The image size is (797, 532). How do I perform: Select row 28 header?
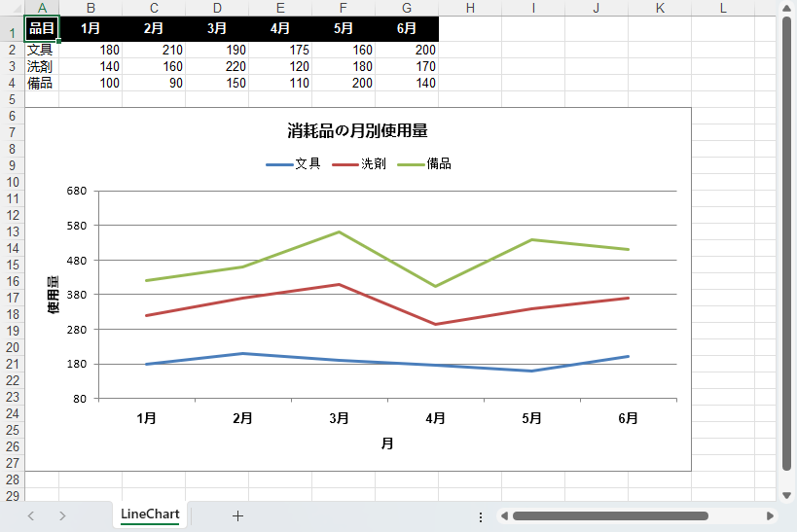13,479
